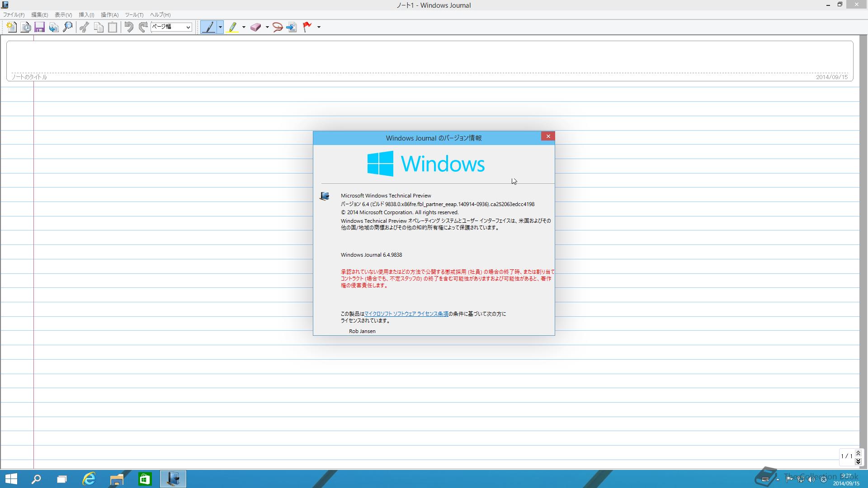
Task: Open the ヘルプ(H) menu
Action: click(x=160, y=15)
